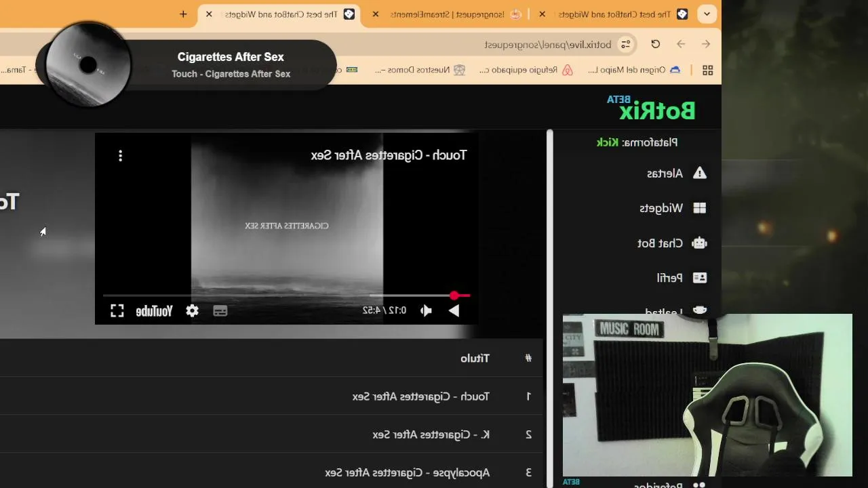Open a new browser tab
This screenshot has height=488, width=868.
tap(183, 14)
